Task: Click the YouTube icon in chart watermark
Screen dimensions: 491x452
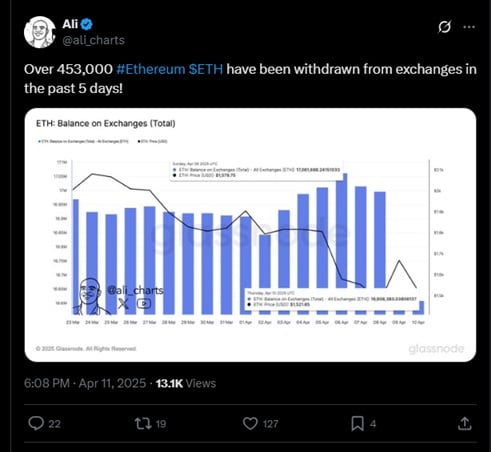Action: tap(144, 303)
